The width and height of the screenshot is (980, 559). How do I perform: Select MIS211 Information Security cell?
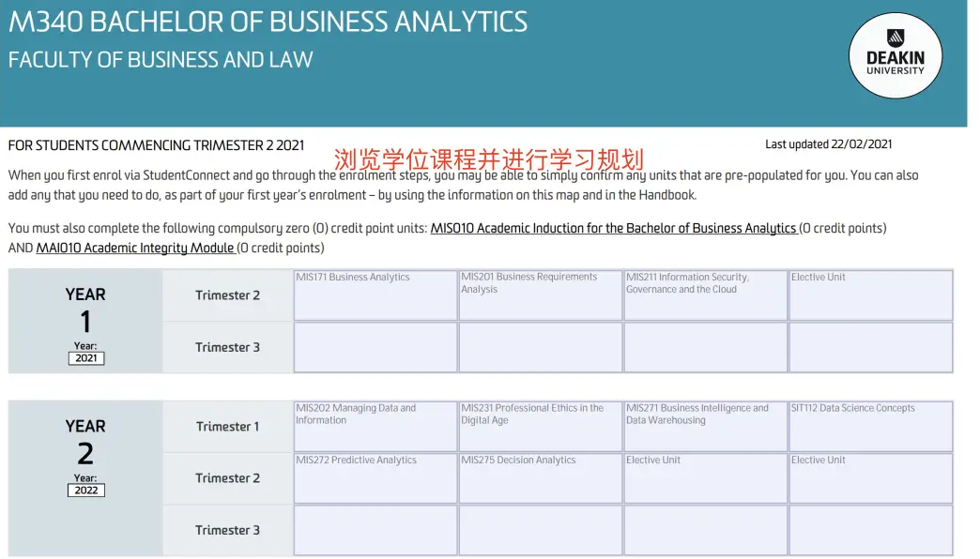click(706, 295)
